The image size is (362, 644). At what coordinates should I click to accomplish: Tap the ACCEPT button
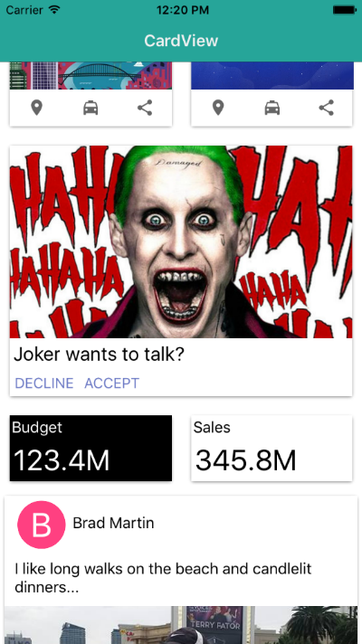tap(111, 383)
